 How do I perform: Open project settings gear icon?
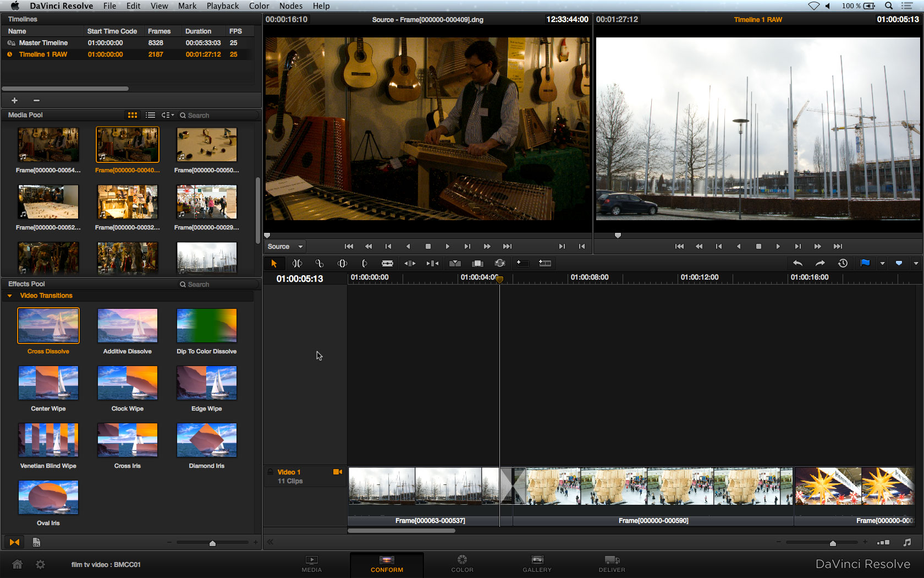point(40,564)
